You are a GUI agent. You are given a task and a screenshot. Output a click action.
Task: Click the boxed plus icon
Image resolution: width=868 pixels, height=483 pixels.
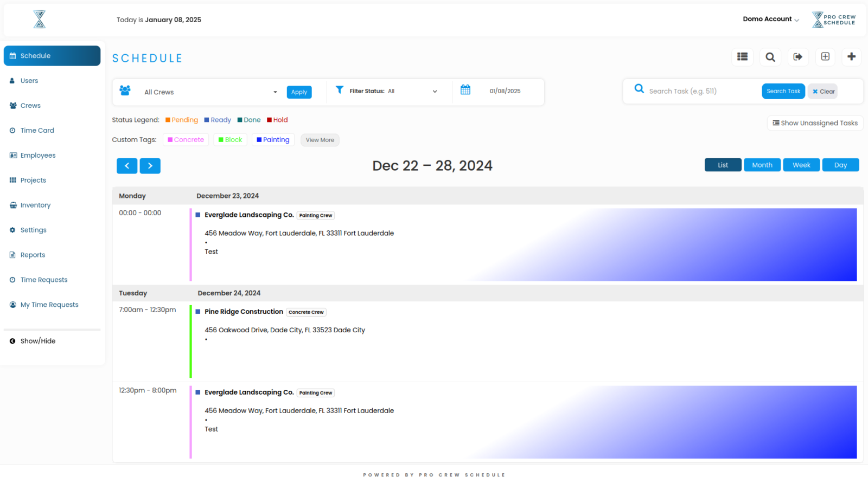tap(825, 57)
